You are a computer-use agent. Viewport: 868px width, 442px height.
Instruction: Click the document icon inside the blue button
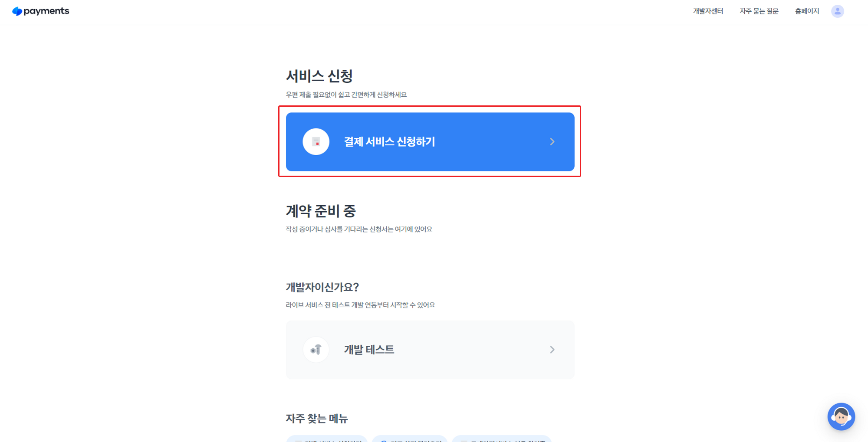click(x=316, y=141)
